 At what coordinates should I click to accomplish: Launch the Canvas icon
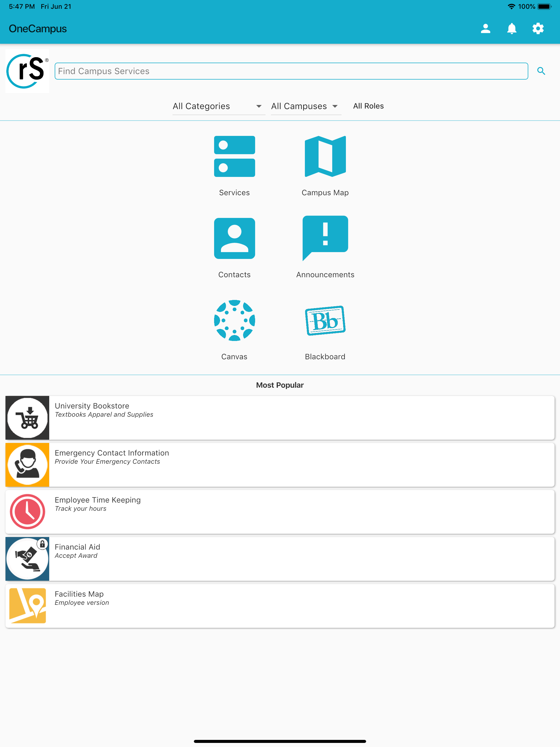(234, 320)
